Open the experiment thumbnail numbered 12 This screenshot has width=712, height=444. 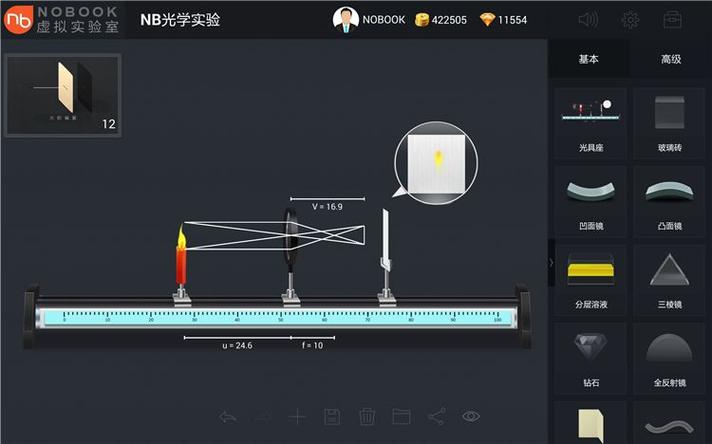coord(63,95)
